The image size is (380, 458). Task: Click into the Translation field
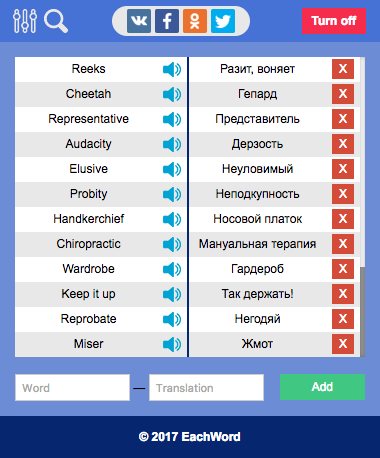tap(206, 387)
